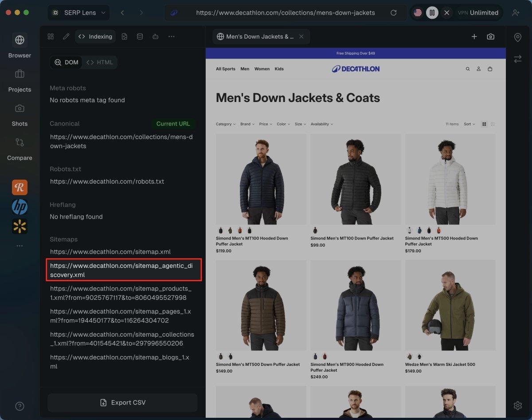
Task: Select the Indexing tab
Action: pos(95,36)
